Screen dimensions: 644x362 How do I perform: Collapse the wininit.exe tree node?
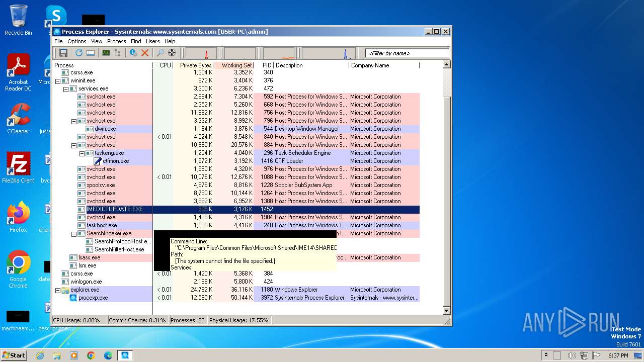(58, 80)
